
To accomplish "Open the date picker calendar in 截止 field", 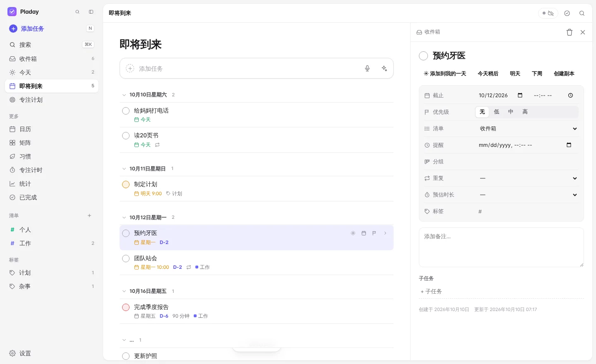I will [520, 96].
